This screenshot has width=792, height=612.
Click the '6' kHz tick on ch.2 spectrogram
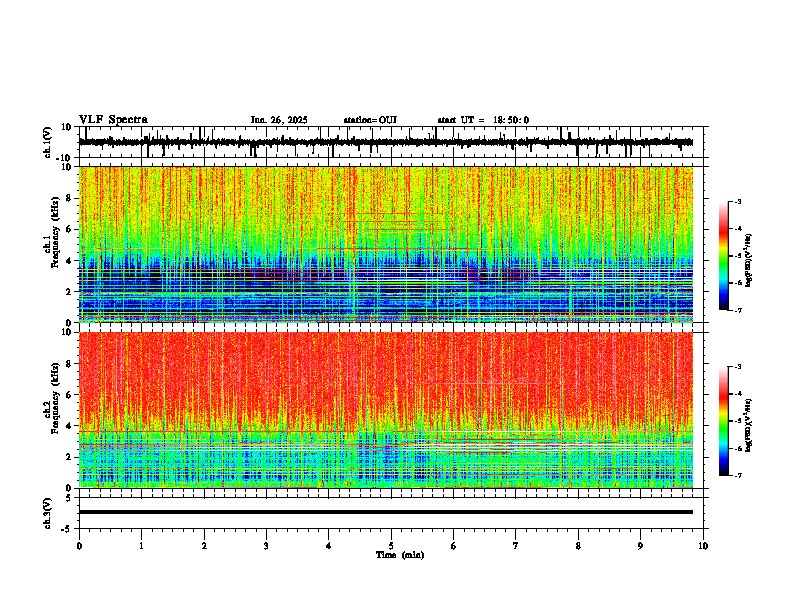coord(70,395)
